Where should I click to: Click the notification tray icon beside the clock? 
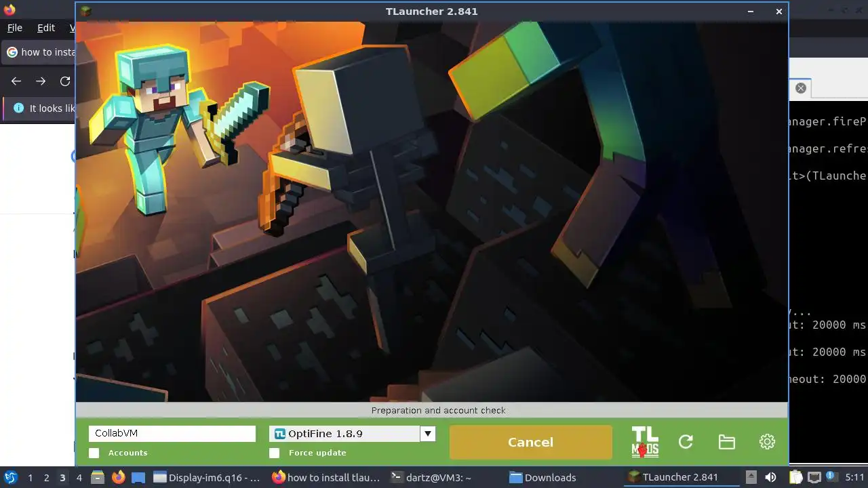pos(831,477)
